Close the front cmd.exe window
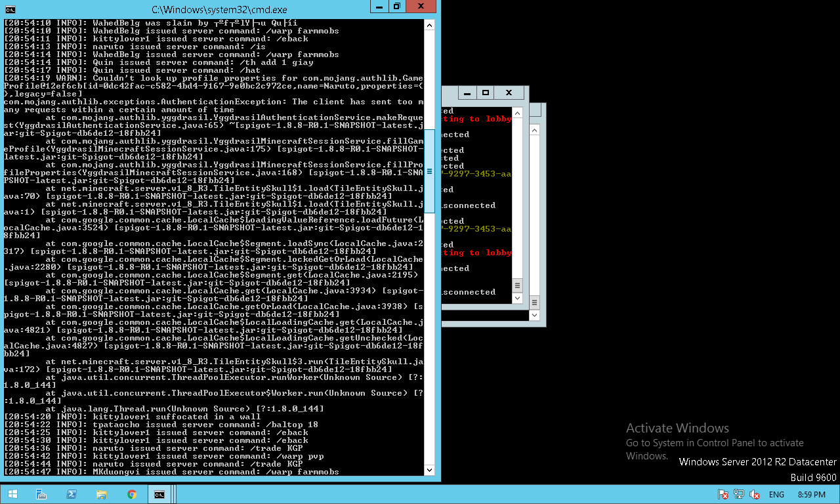 422,7
